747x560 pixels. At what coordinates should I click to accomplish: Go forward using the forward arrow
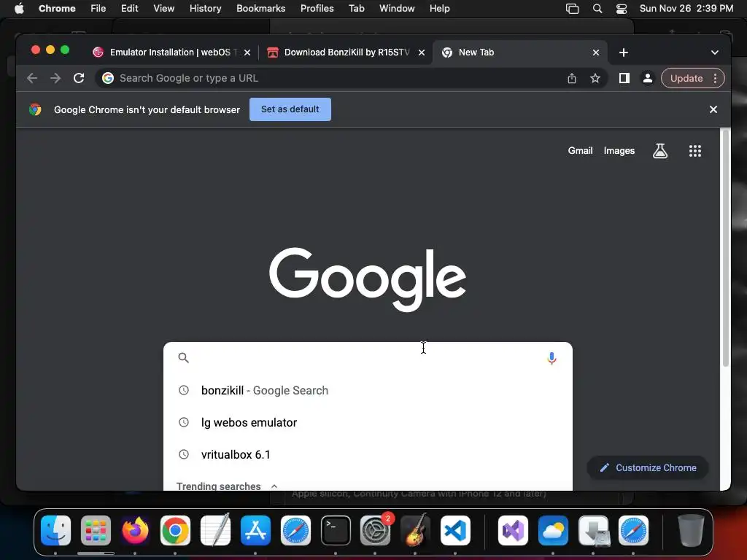(55, 78)
